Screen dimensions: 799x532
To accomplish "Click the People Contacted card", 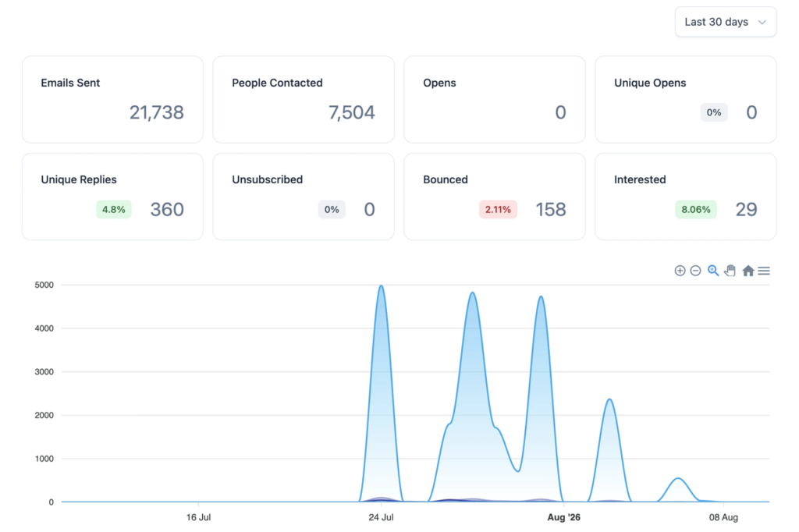I will tap(304, 99).
